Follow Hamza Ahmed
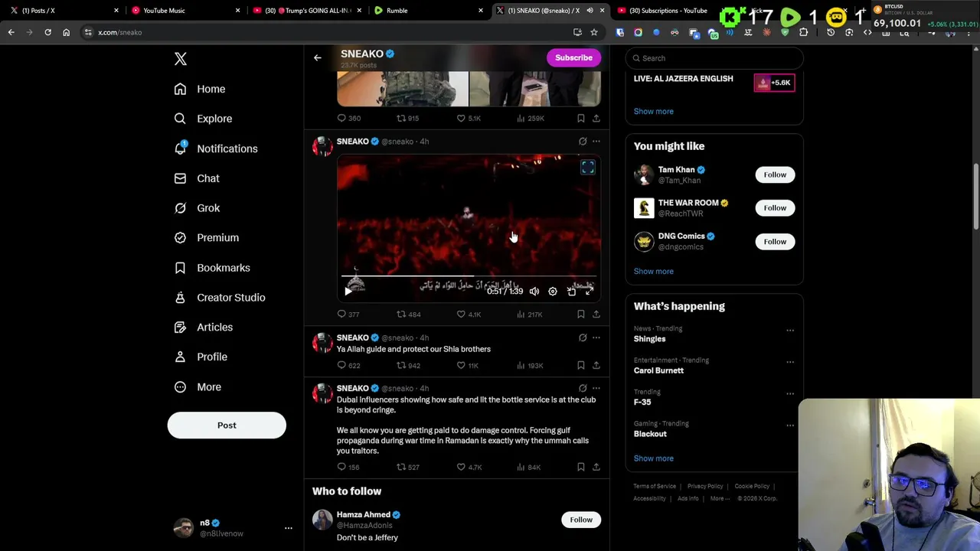980x551 pixels. 581,520
